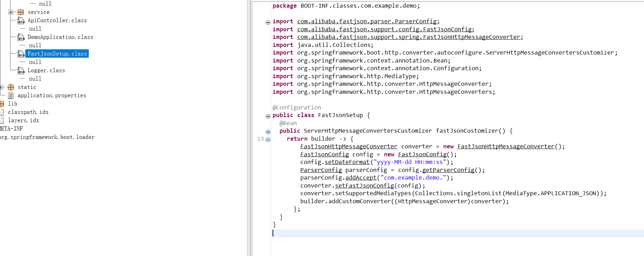Click the service package icon
The width and height of the screenshot is (644, 256).
(21, 12)
